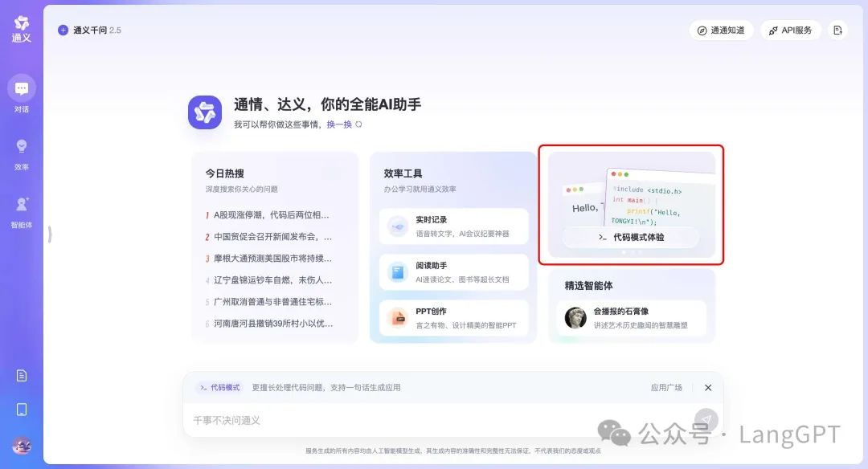Open the user avatar profile
This screenshot has height=469, width=868.
(22, 445)
